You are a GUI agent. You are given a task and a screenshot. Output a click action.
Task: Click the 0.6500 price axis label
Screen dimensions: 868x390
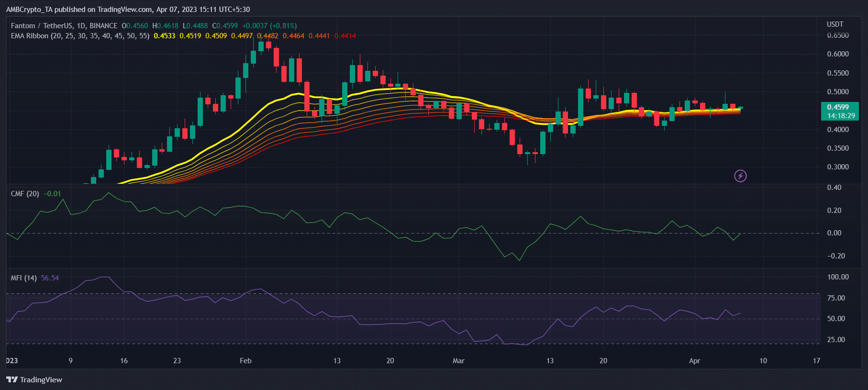pyautogui.click(x=838, y=35)
